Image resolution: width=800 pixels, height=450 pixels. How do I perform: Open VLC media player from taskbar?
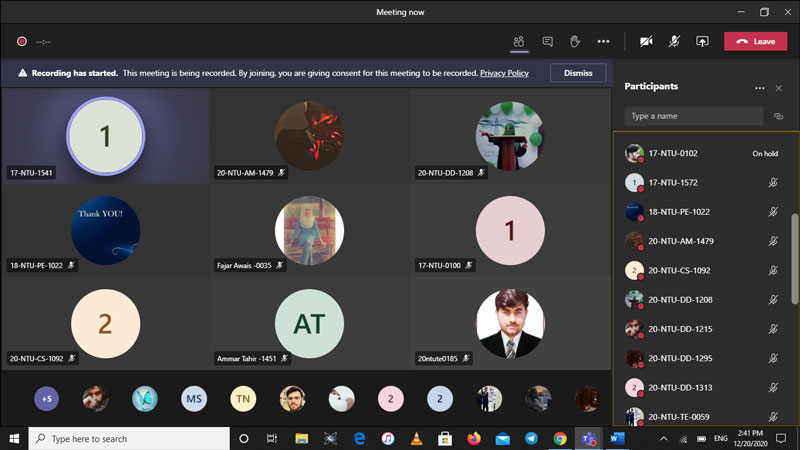[x=416, y=438]
